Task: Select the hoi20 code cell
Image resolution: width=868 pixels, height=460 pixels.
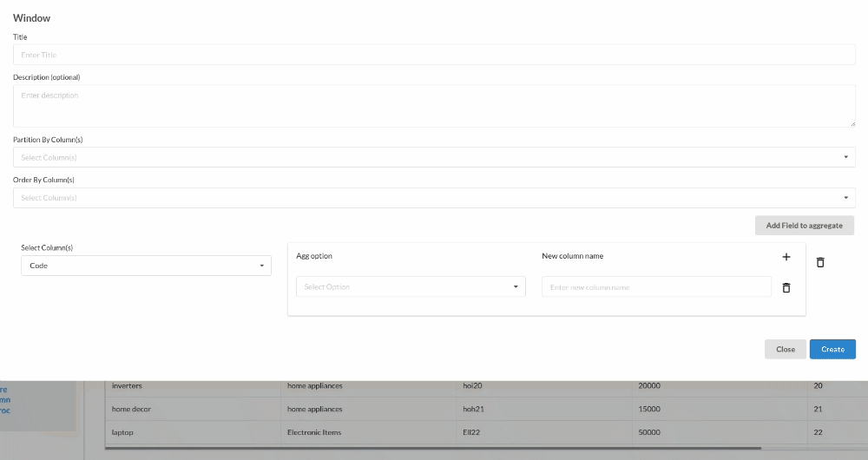Action: (544, 385)
